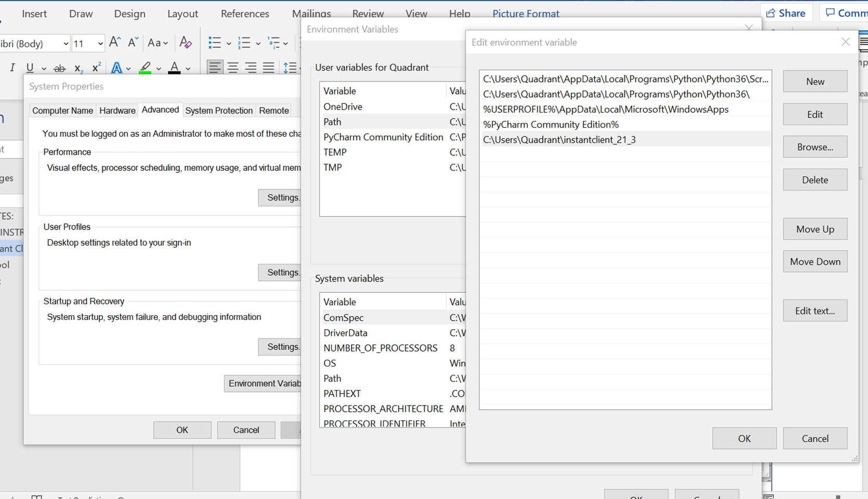Viewport: 868px width, 499px height.
Task: Apply green text highlight color
Action: coord(145,68)
